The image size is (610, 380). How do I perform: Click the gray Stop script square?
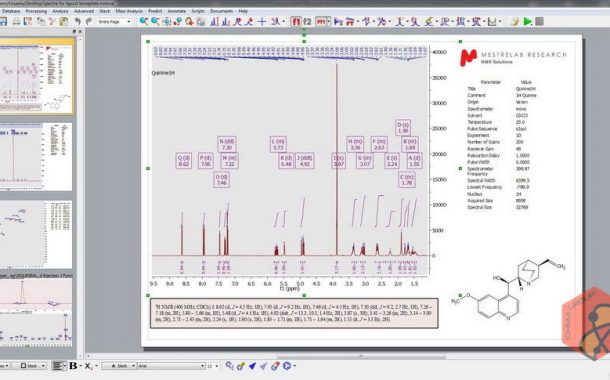(539, 21)
